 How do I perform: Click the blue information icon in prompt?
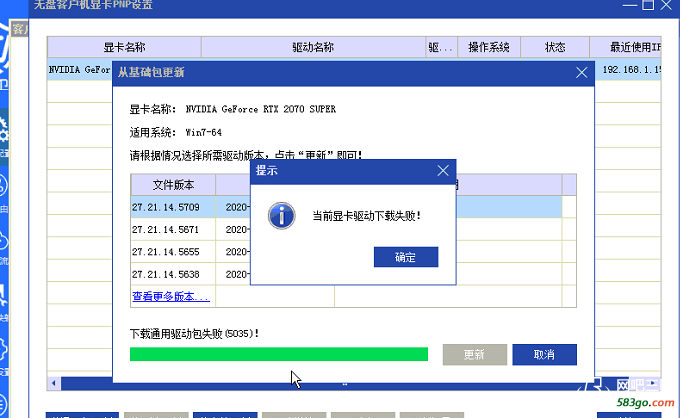[281, 216]
